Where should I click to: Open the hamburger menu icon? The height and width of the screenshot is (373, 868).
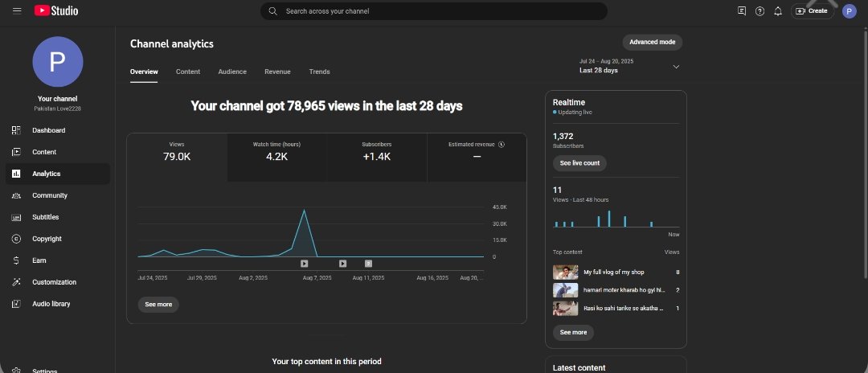pyautogui.click(x=17, y=10)
